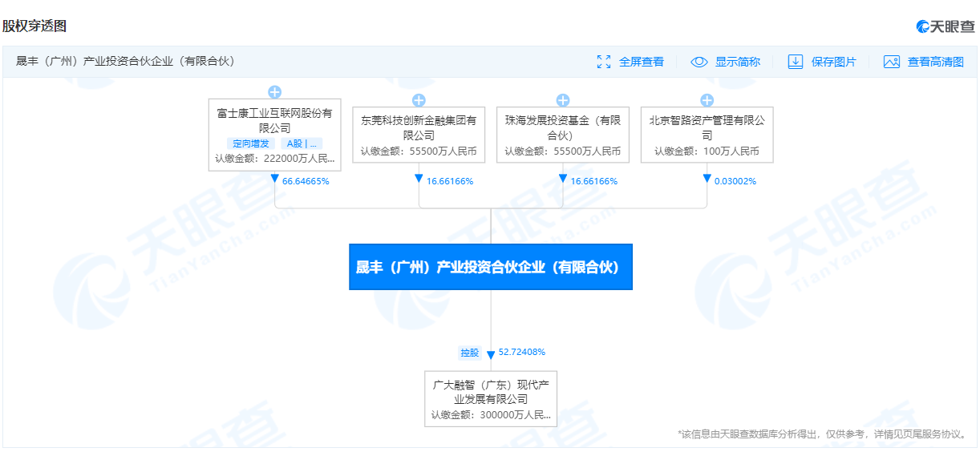
Task: Expand plus icon above 珠海发展投资基金
Action: [x=563, y=100]
